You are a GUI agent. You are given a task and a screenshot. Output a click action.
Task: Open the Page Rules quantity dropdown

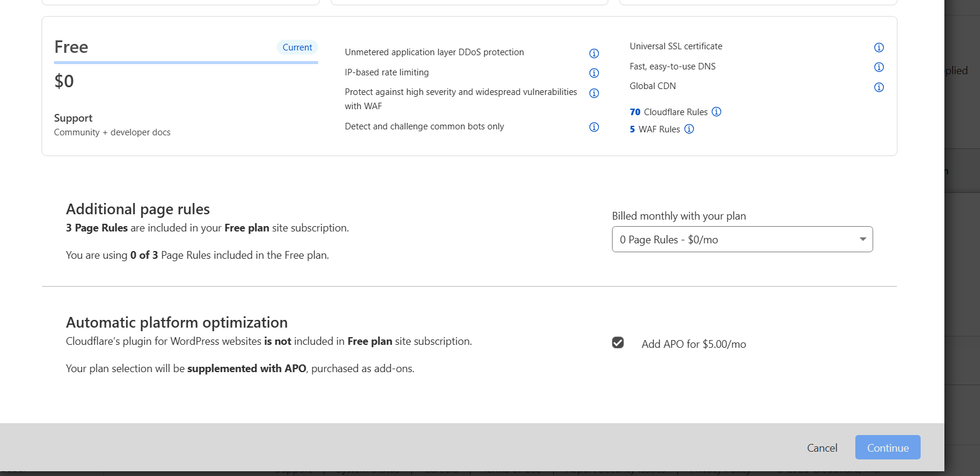point(742,239)
